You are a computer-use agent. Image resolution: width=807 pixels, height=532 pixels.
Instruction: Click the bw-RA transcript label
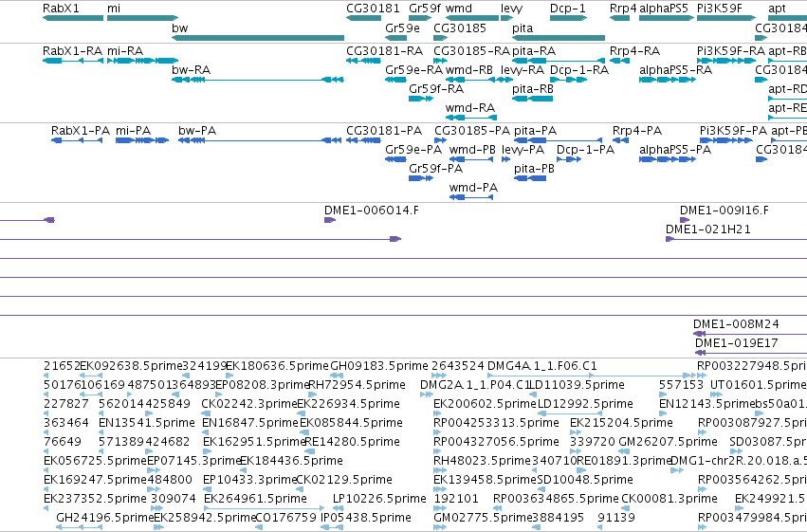pos(191,69)
